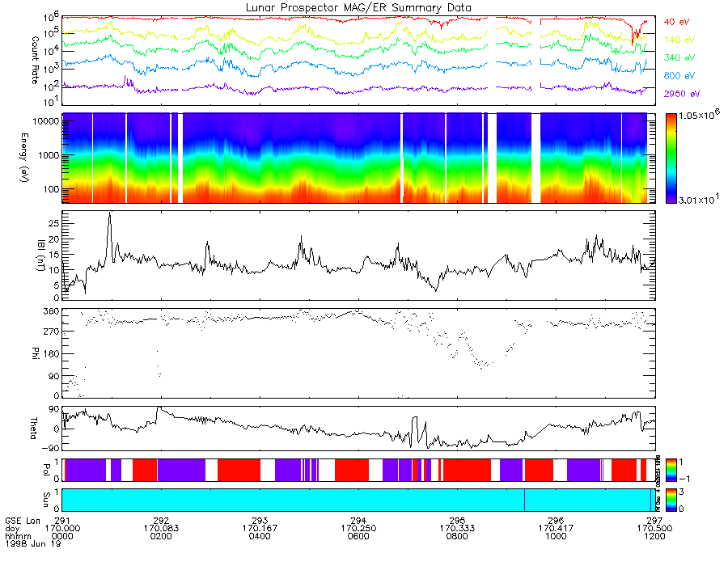Select the yellow '140 eV' legend label
Image resolution: width=728 pixels, height=566 pixels.
[679, 40]
